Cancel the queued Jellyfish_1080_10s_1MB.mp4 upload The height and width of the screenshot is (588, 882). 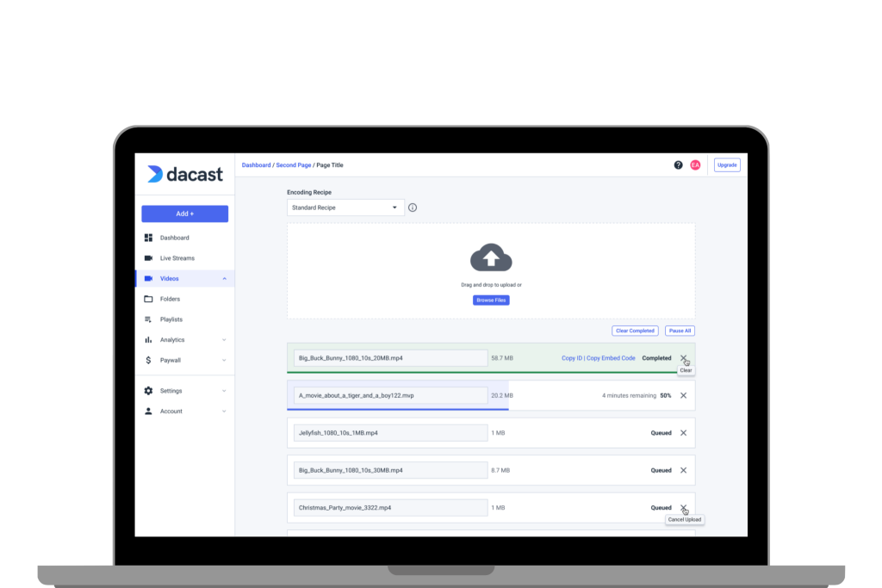[683, 433]
